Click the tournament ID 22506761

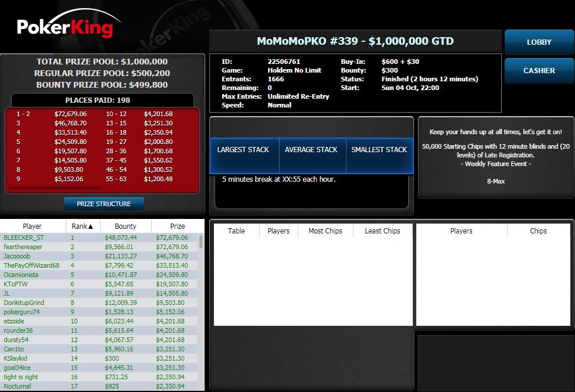284,62
